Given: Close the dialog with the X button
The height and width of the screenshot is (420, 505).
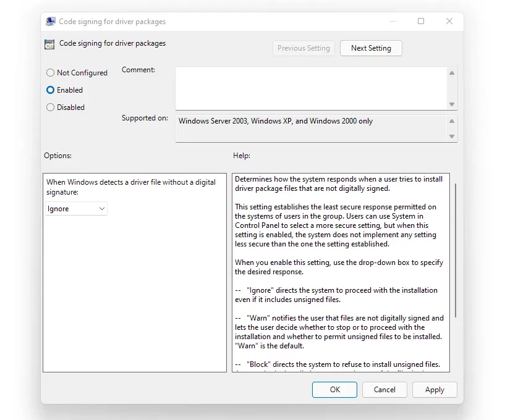Looking at the screenshot, I should pos(449,21).
